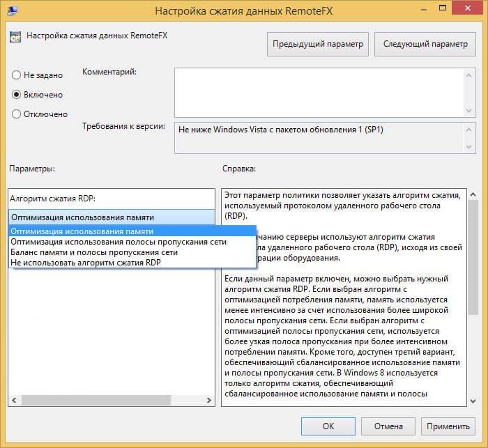Click the OK button
488x448 pixels.
pos(328,426)
